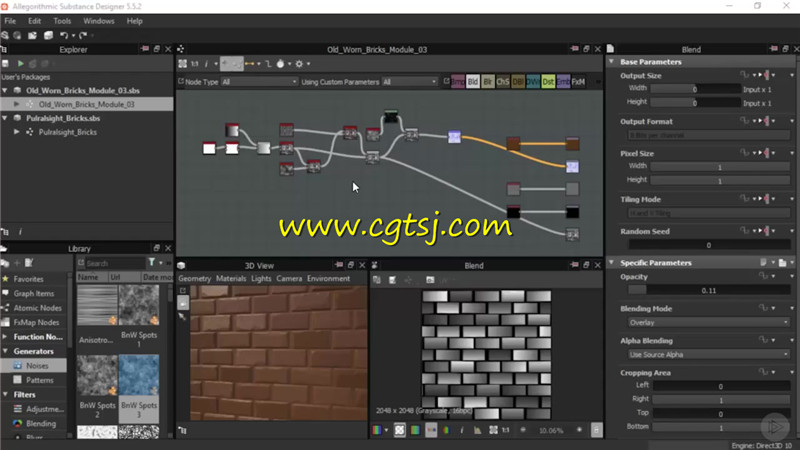Click the Opacity slider showing 0.11
This screenshot has width=800, height=450.
(x=709, y=290)
